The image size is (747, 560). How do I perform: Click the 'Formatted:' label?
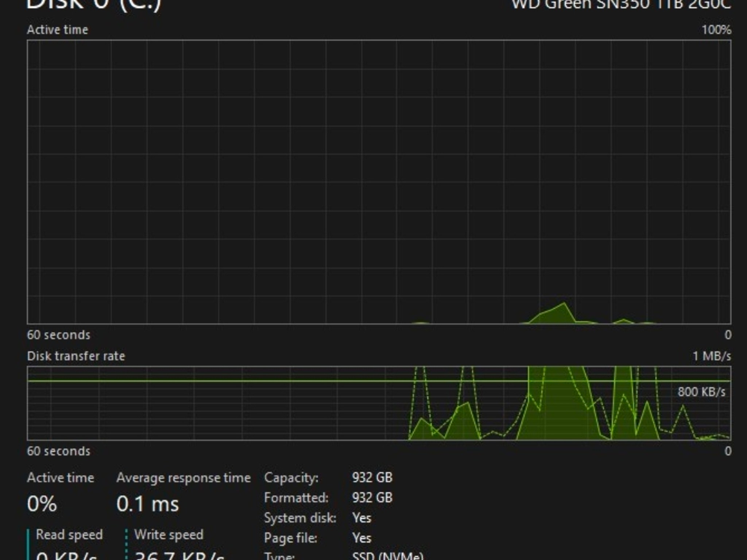coord(296,498)
